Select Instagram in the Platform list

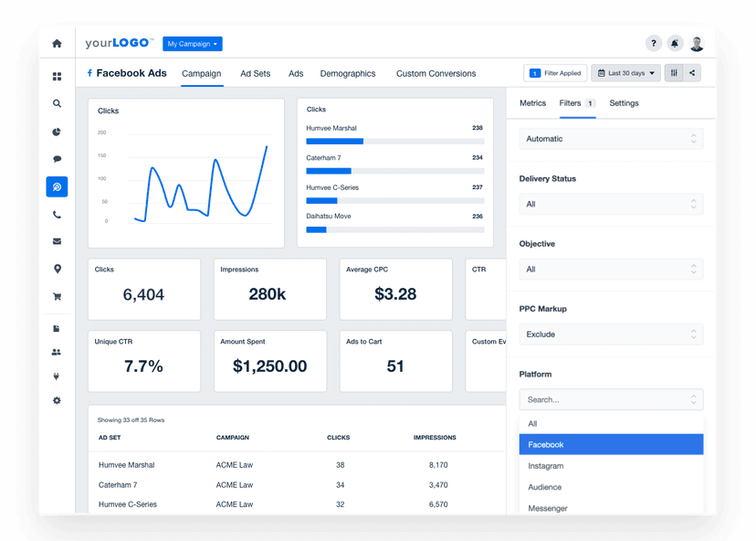tap(611, 465)
